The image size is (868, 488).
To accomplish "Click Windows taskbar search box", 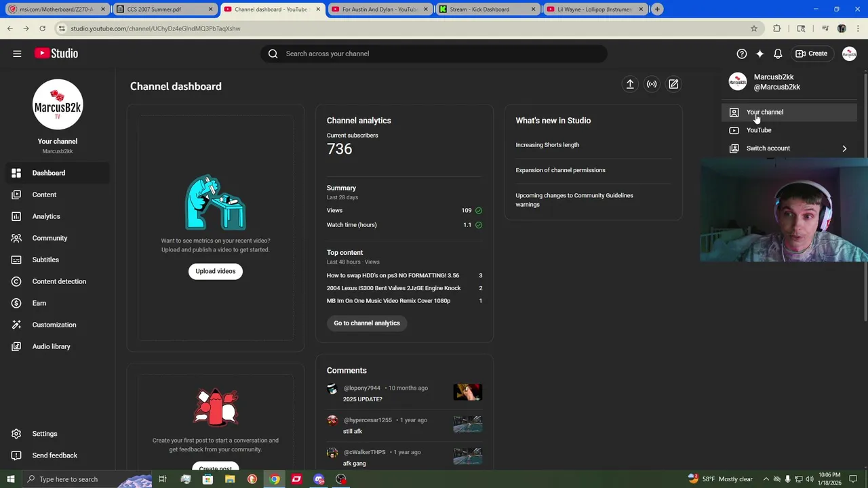I will click(x=87, y=479).
